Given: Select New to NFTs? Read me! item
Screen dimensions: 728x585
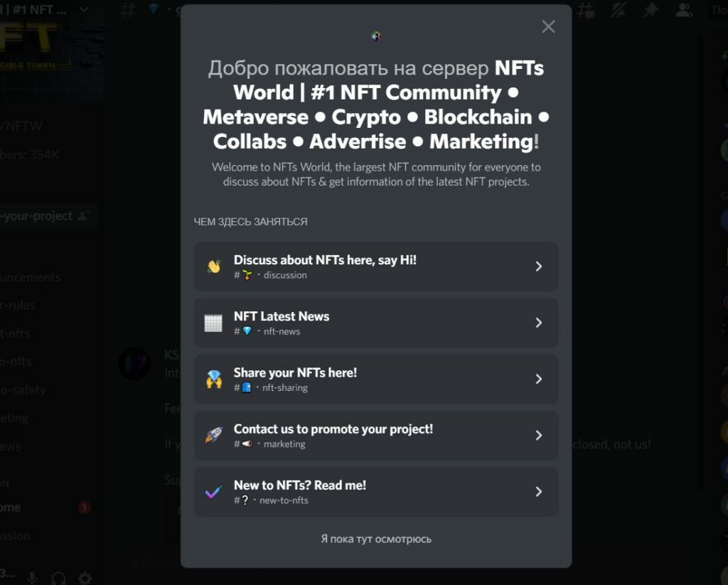Looking at the screenshot, I should [x=376, y=492].
